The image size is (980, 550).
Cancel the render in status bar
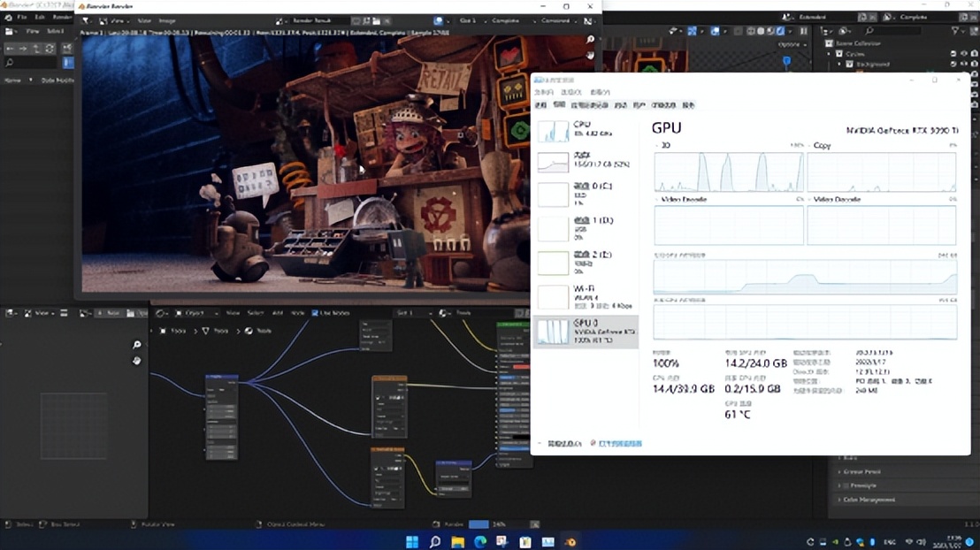(x=535, y=524)
